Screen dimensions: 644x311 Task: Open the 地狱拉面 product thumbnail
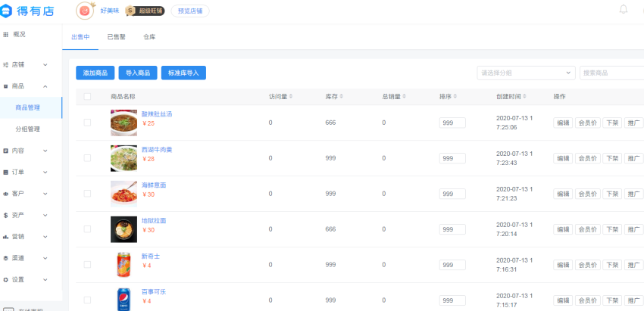click(123, 229)
